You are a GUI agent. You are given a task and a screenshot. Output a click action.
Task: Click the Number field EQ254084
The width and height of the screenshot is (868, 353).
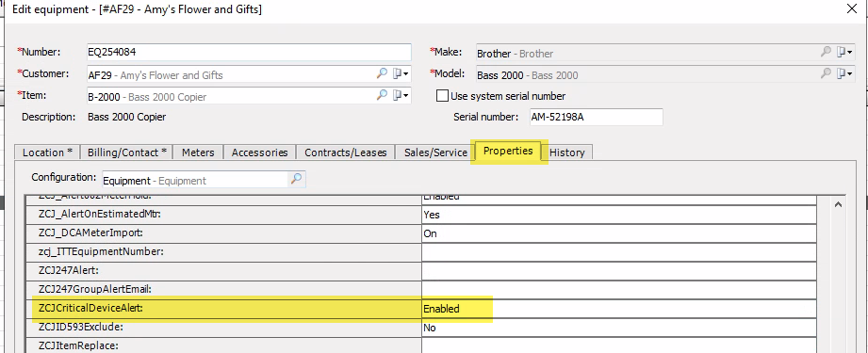click(x=249, y=52)
